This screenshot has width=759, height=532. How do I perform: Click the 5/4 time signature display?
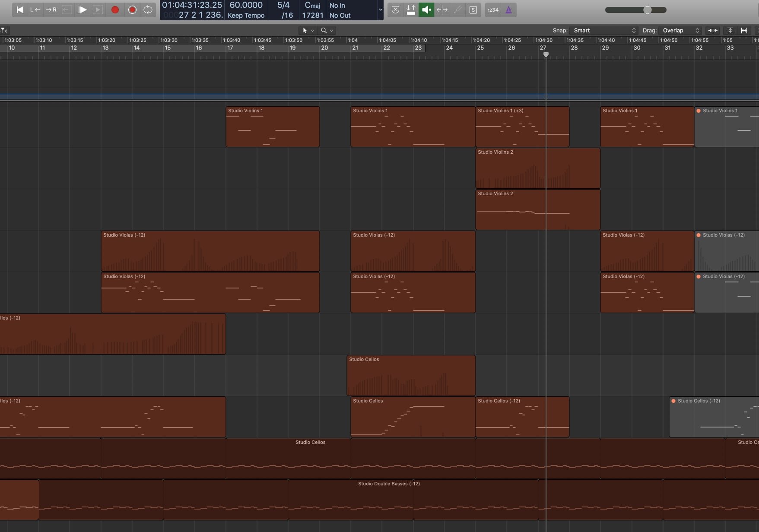click(283, 5)
